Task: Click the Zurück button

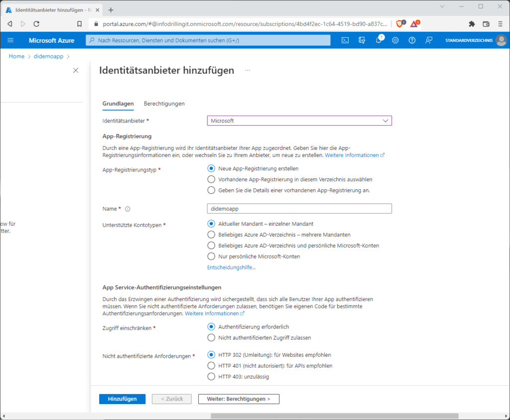Action: point(172,399)
